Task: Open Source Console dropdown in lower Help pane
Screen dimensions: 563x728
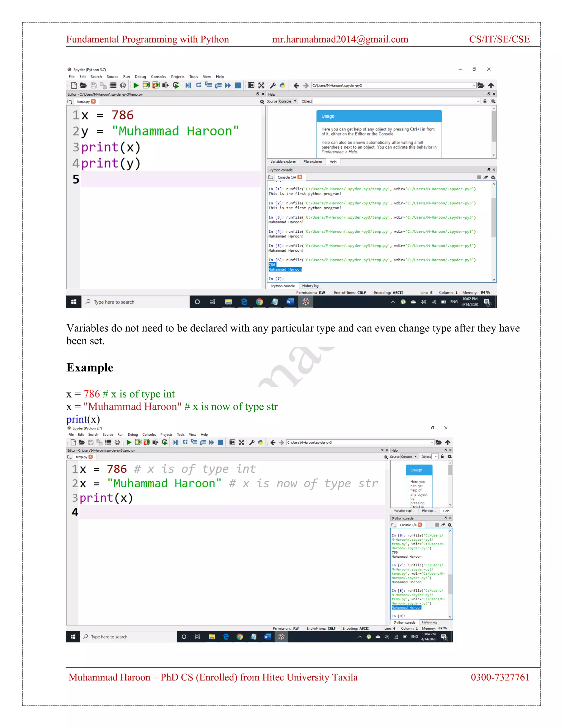Action: tap(409, 457)
